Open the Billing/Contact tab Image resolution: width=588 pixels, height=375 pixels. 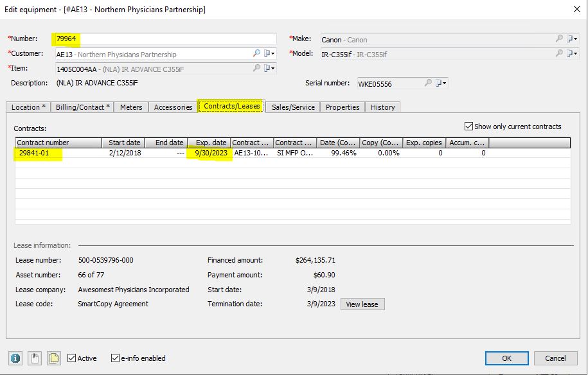tap(82, 107)
